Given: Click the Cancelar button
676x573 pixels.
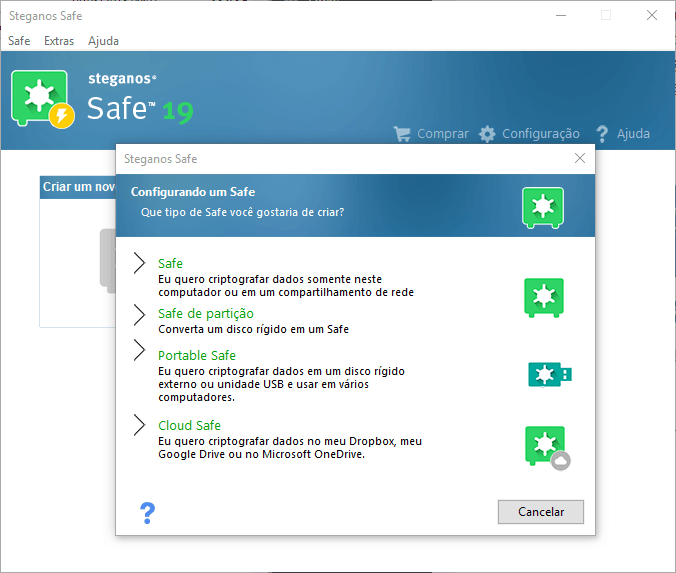Looking at the screenshot, I should tap(541, 512).
